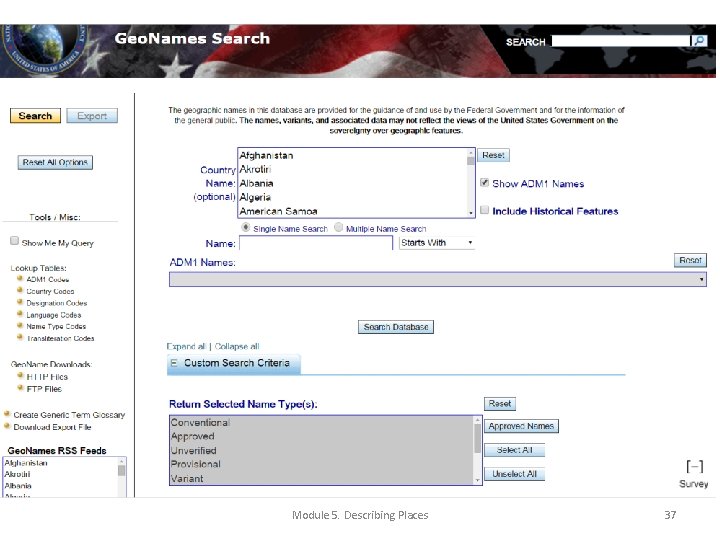Click the Language Codes bullet icon

click(20, 314)
